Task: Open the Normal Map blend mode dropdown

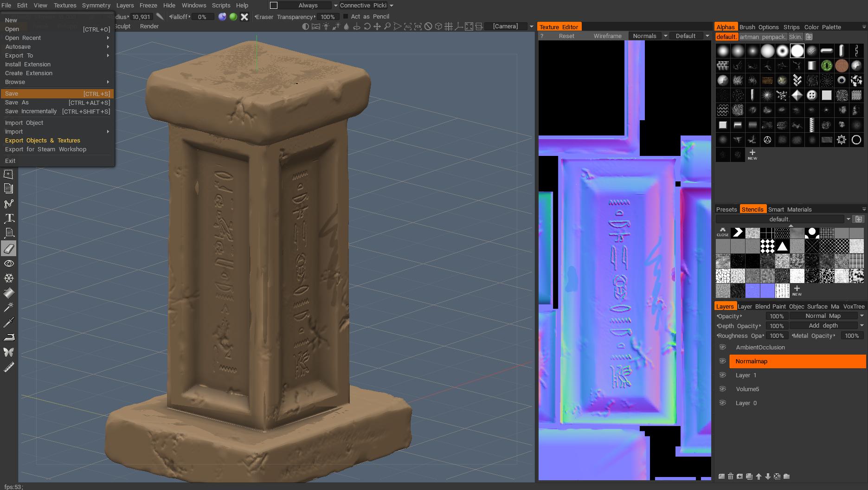Action: point(827,316)
